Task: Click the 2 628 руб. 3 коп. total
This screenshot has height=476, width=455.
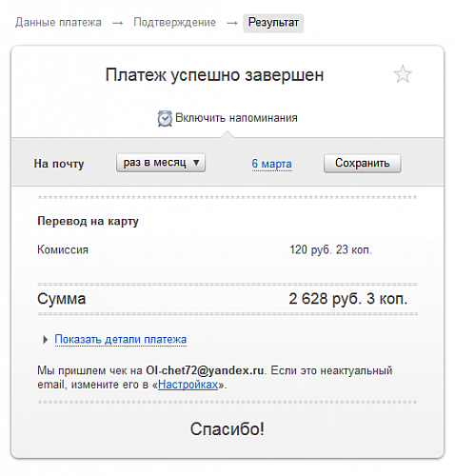Action: coord(347,299)
